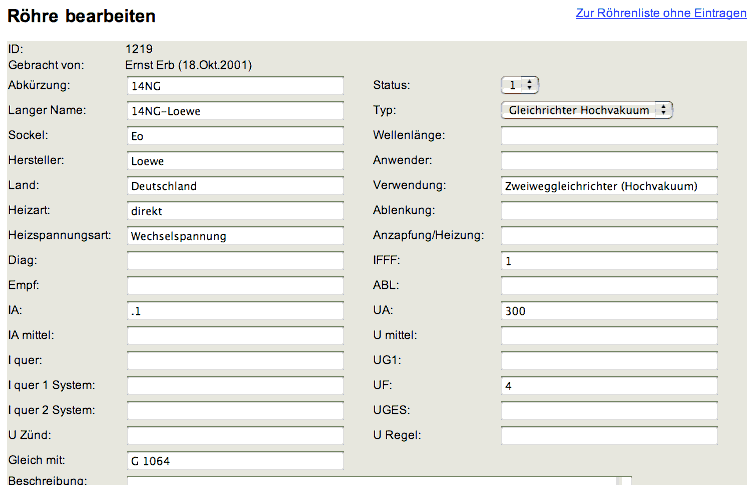Open the Typ dropdown menu
The width and height of the screenshot is (754, 485).
[x=587, y=110]
